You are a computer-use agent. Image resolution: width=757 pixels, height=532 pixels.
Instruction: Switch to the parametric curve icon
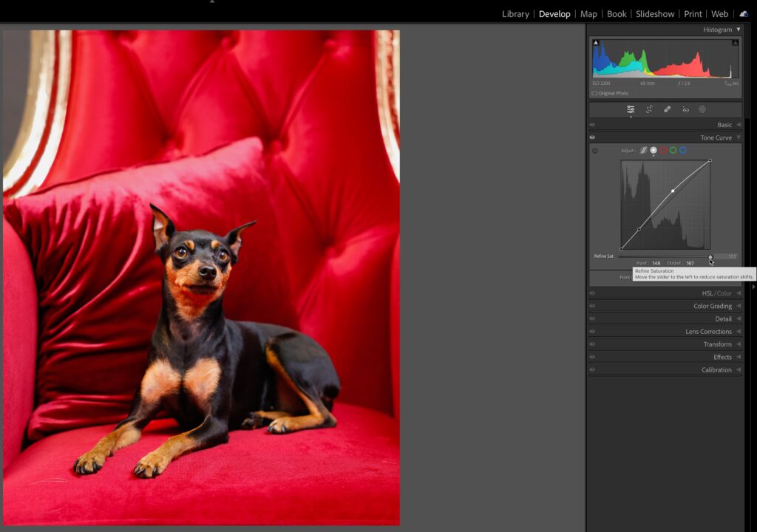click(x=643, y=150)
